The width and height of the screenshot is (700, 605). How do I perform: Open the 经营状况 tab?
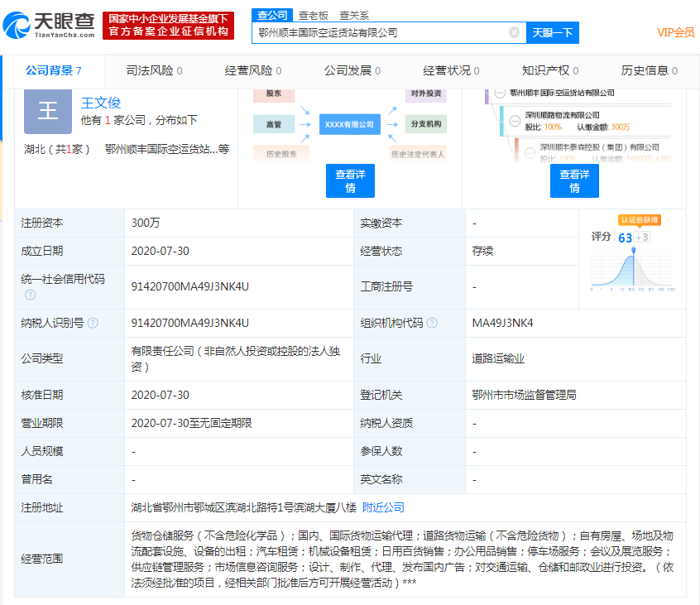tap(451, 70)
